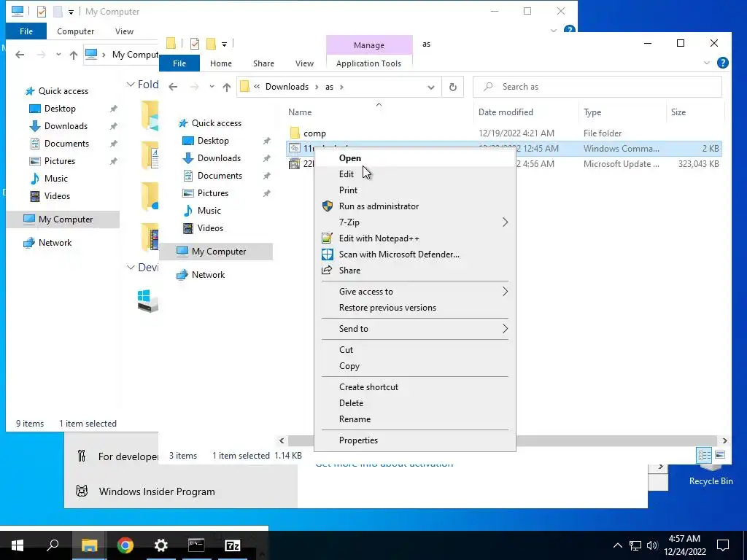This screenshot has width=747, height=560.
Task: Click the Manage contextual tab
Action: tap(369, 45)
